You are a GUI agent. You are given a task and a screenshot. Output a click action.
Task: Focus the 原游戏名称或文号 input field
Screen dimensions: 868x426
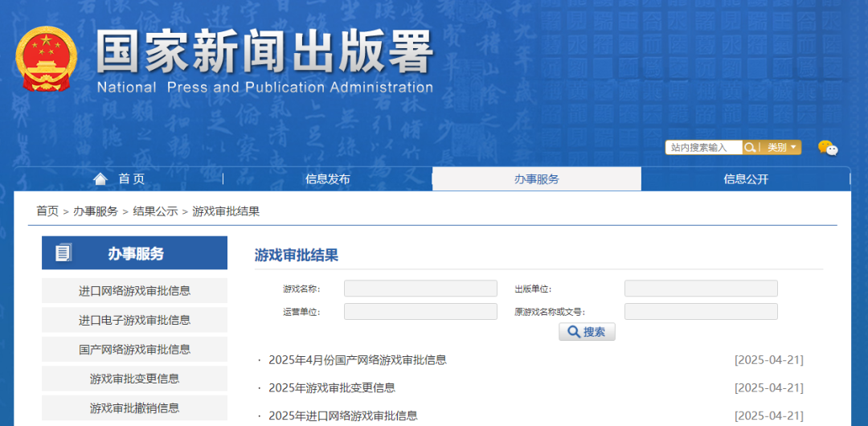pyautogui.click(x=701, y=311)
